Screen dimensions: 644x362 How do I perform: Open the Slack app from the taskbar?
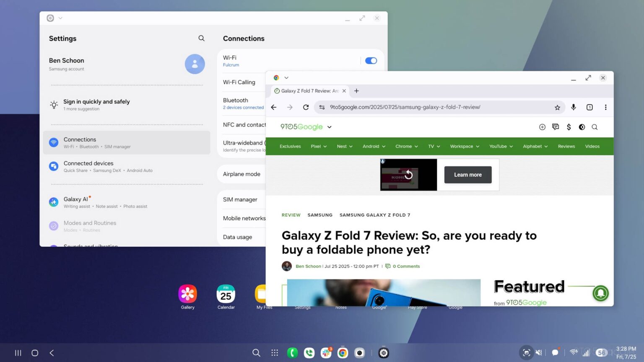tap(326, 353)
